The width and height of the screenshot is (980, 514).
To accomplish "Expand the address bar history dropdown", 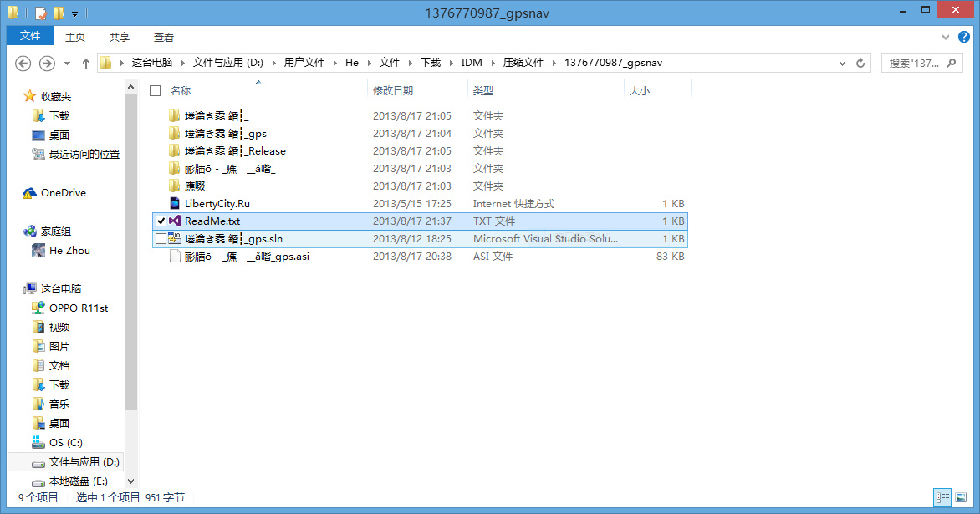I will 842,63.
